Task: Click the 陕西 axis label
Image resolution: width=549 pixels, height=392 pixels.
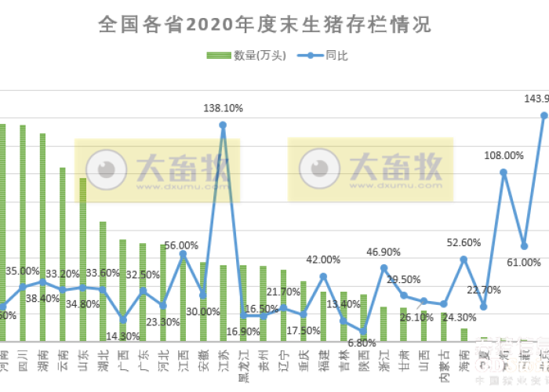Action: click(x=364, y=361)
